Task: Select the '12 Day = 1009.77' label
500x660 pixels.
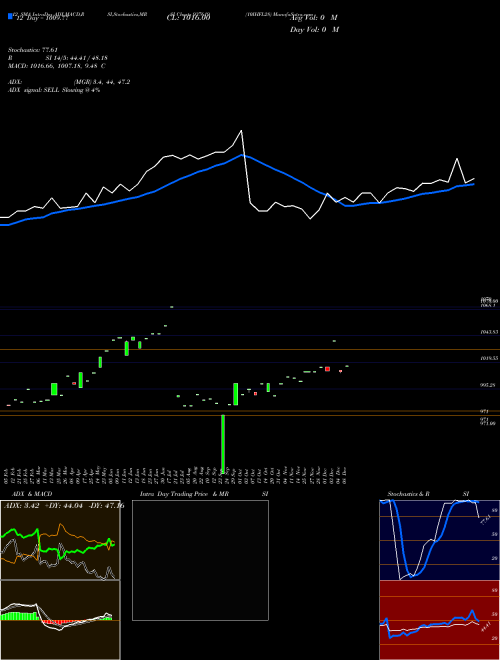Action: pos(42,19)
